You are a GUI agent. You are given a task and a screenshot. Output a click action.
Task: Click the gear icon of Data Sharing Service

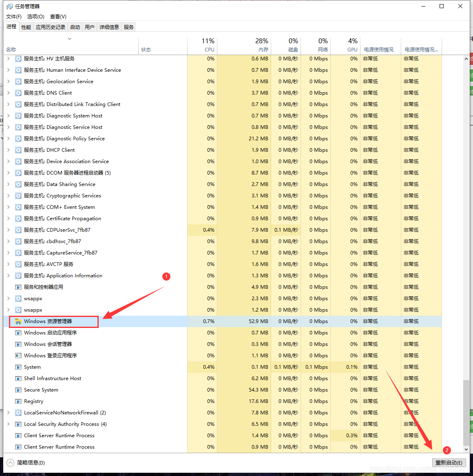click(18, 184)
